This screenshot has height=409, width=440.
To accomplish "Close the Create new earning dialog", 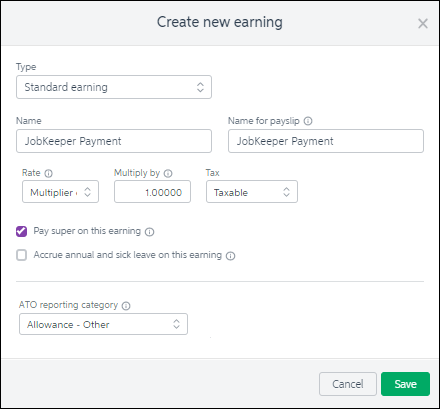I will (x=423, y=23).
